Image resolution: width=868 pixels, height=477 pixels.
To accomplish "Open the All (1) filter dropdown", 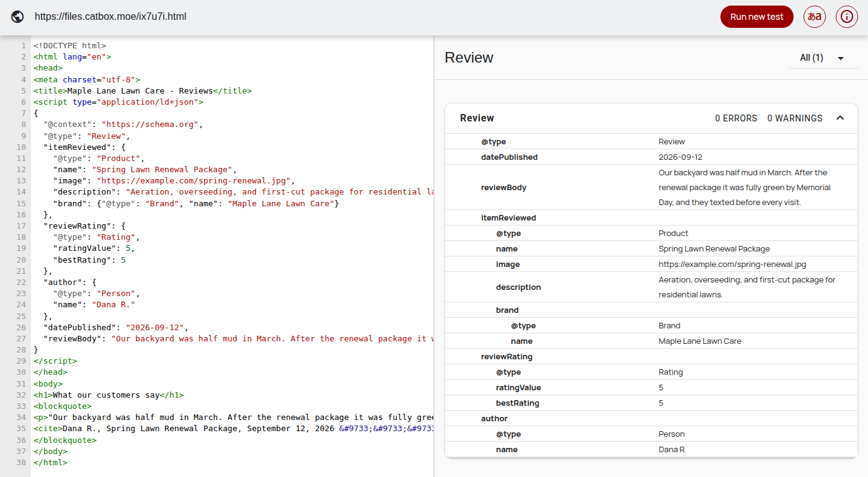I will pos(824,58).
